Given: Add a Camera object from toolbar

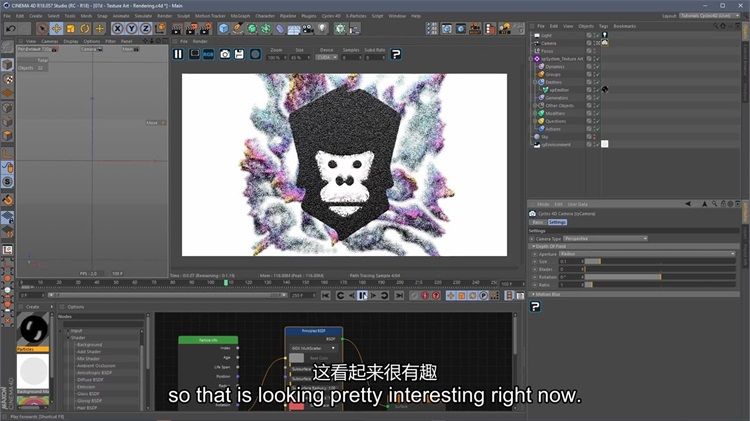Looking at the screenshot, I should point(308,29).
